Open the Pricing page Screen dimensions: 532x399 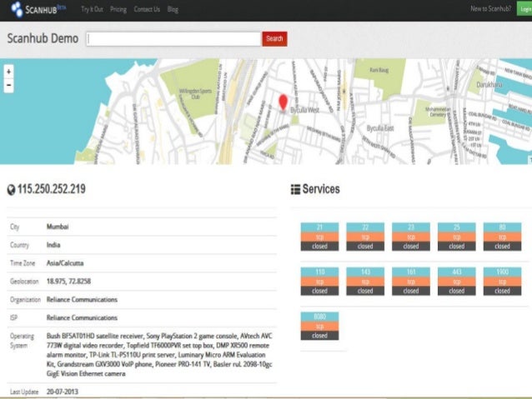click(x=118, y=9)
